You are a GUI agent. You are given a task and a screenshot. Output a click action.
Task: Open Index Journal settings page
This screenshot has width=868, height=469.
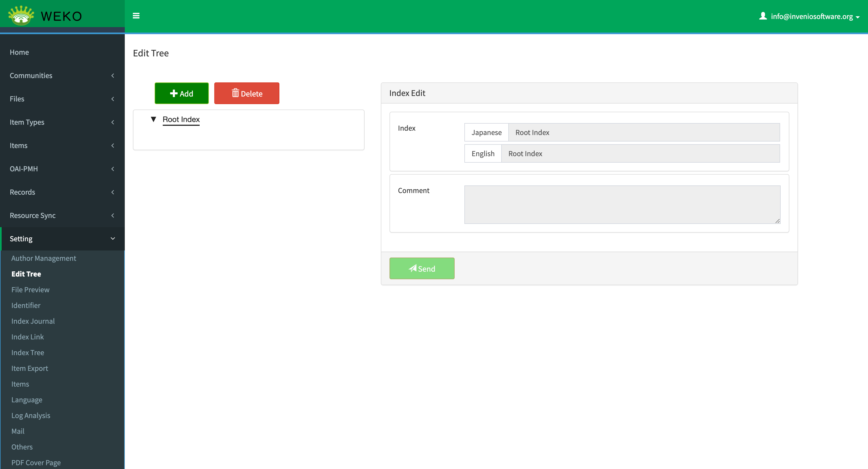(33, 321)
